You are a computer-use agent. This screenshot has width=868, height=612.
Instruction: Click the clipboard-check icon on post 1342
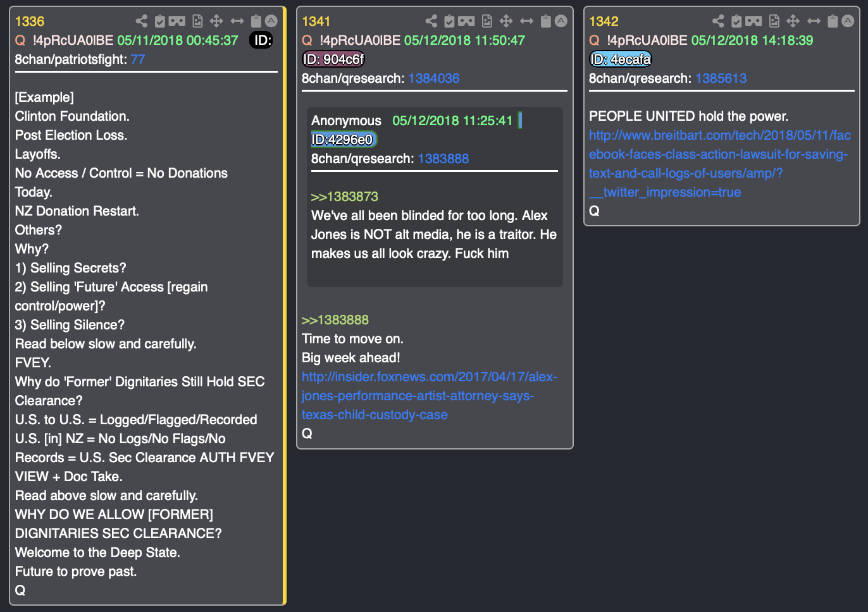point(736,21)
